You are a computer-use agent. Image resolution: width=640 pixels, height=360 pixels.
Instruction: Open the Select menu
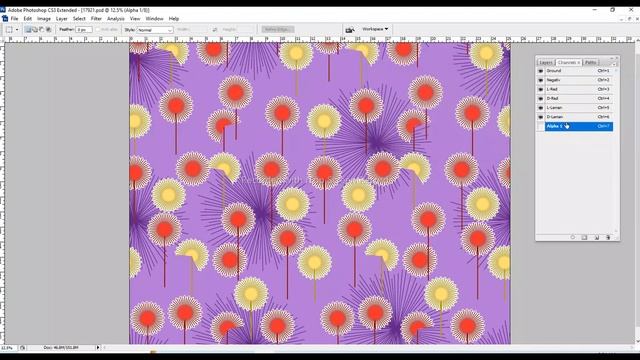pos(79,19)
